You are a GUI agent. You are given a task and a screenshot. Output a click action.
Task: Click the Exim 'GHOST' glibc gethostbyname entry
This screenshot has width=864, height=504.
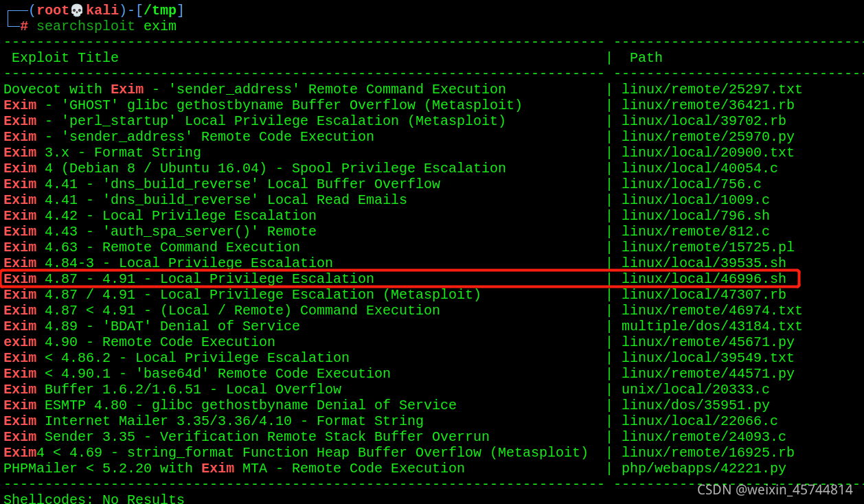click(x=263, y=105)
